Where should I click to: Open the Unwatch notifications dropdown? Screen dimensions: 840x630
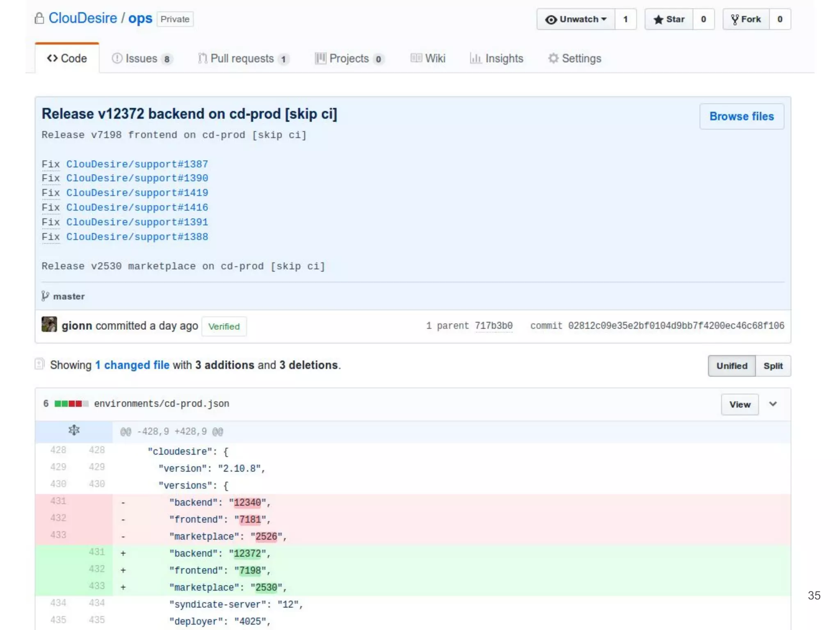[x=576, y=19]
